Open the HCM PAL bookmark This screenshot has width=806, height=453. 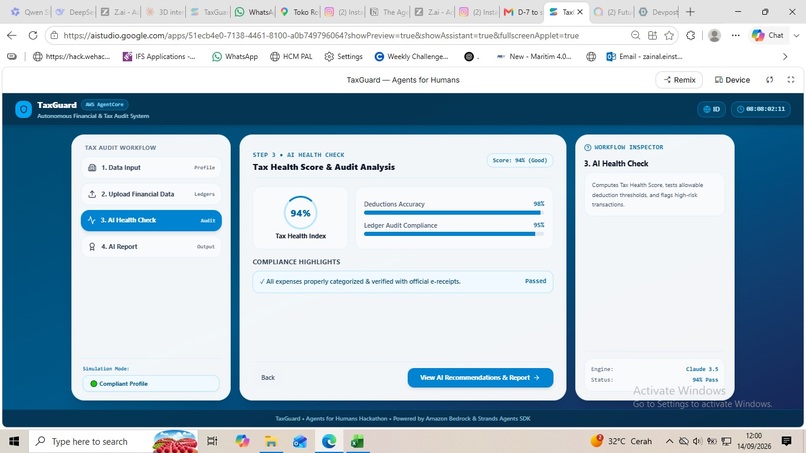(291, 57)
